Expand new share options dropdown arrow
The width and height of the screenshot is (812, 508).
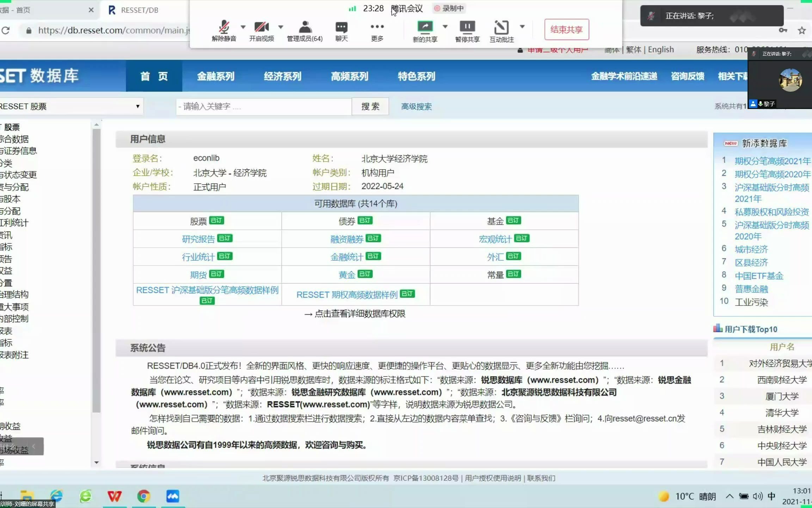click(x=445, y=26)
